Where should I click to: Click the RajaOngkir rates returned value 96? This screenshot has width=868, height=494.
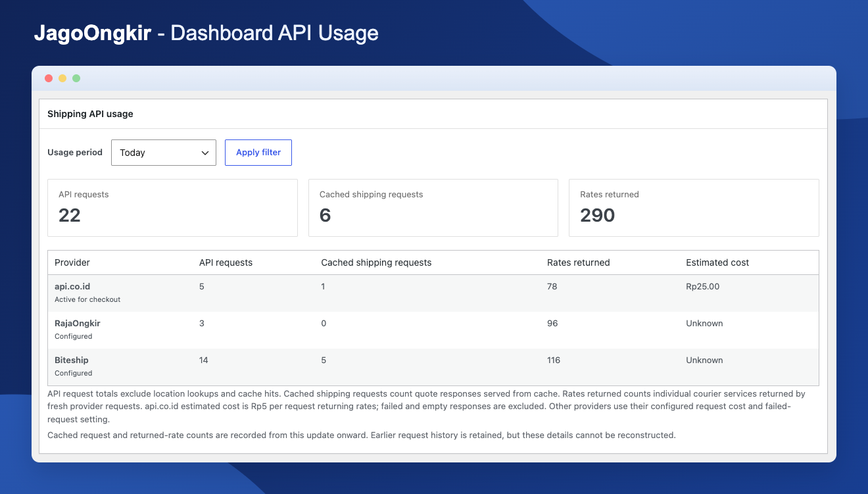tap(552, 324)
